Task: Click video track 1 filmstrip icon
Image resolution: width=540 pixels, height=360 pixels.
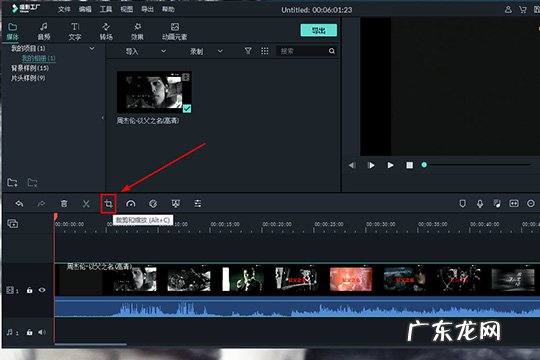Action: [x=11, y=290]
